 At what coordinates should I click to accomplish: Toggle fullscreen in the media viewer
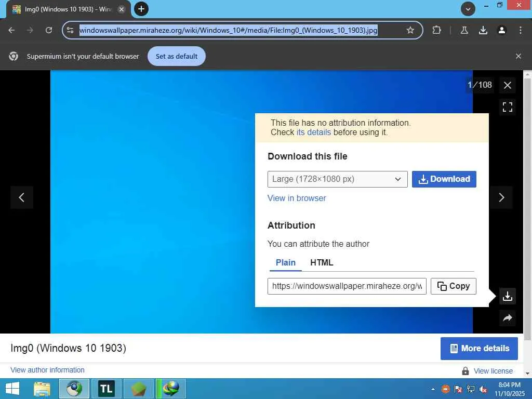tap(507, 107)
